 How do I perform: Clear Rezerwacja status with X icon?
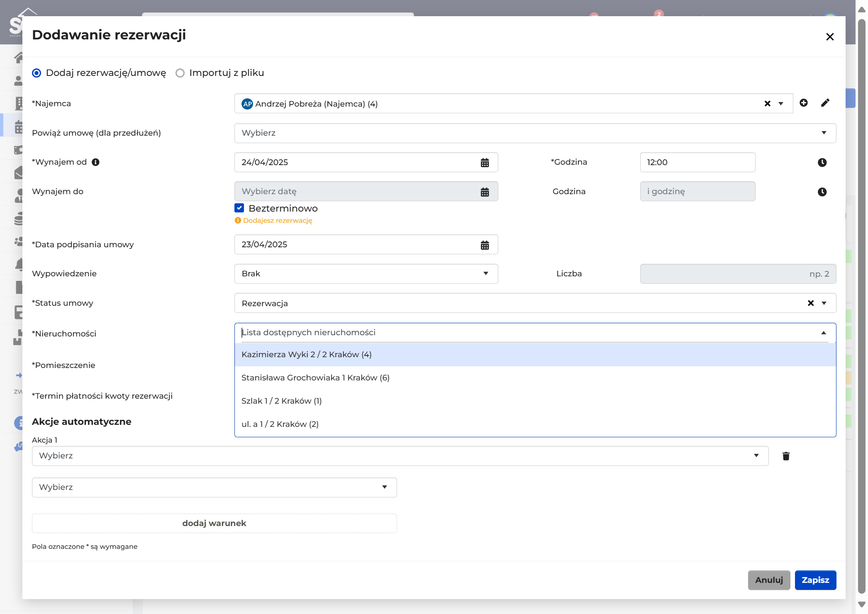tap(811, 303)
